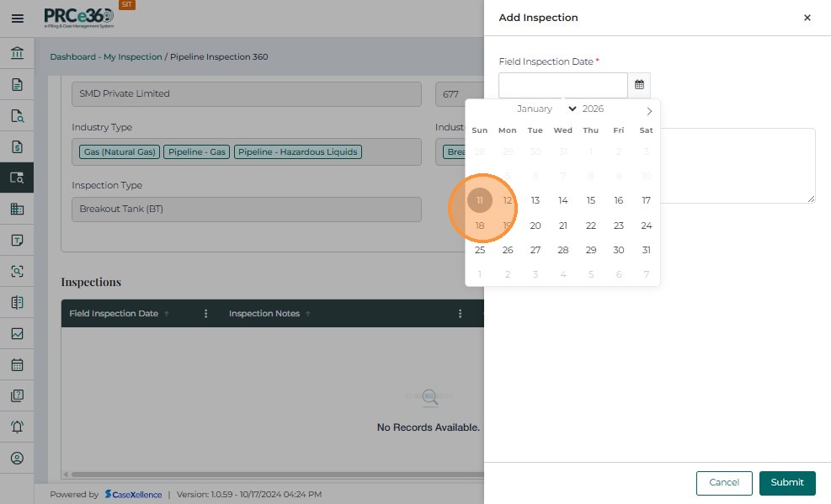Select January 17 in calendar
The height and width of the screenshot is (504, 831).
tap(646, 200)
